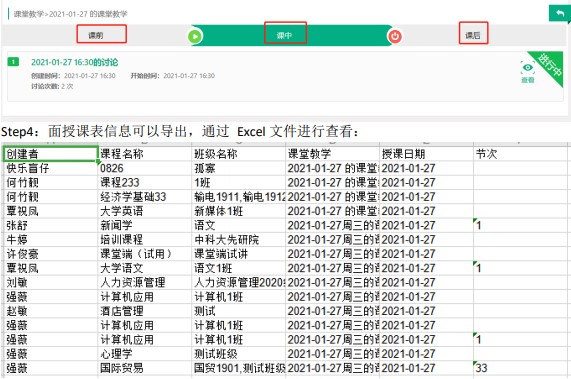
Task: Click the course cell 培训课程
Action: [x=145, y=240]
